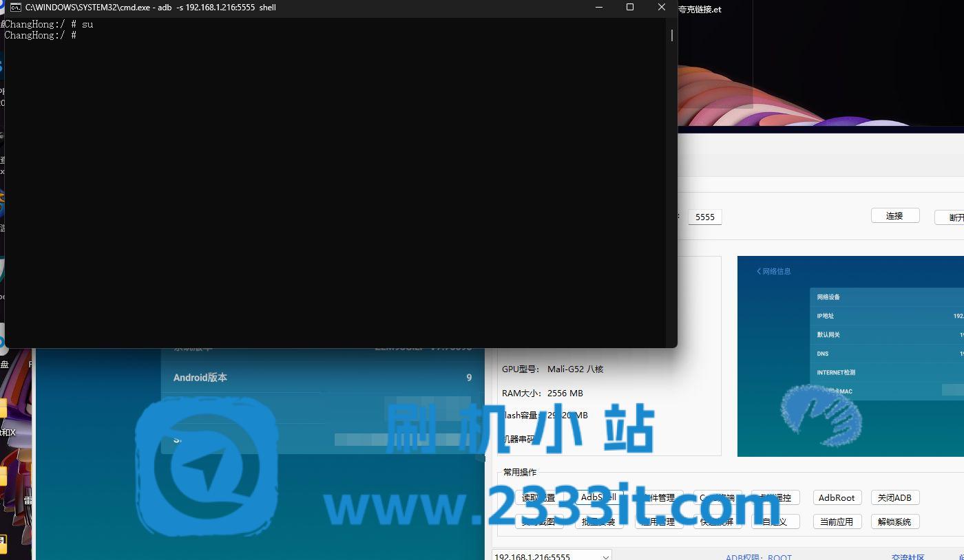Click the 连接 connect button
The width and height of the screenshot is (964, 560).
point(895,215)
